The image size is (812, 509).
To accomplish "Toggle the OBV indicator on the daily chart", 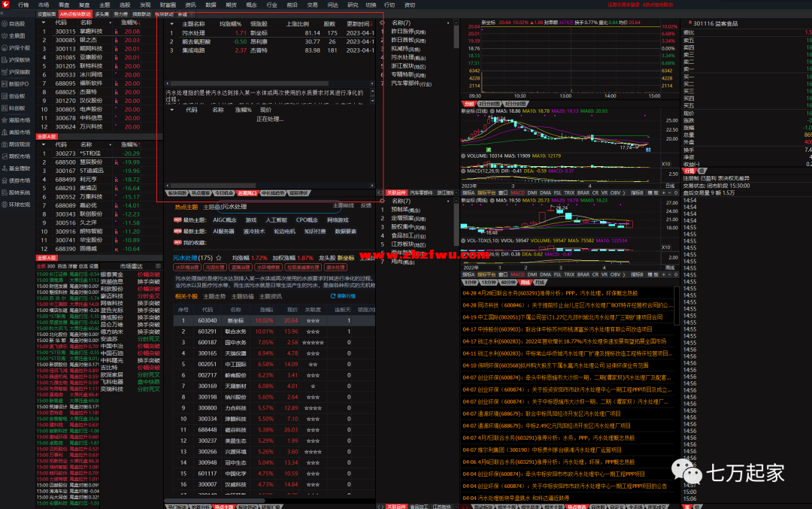I will coord(616,192).
